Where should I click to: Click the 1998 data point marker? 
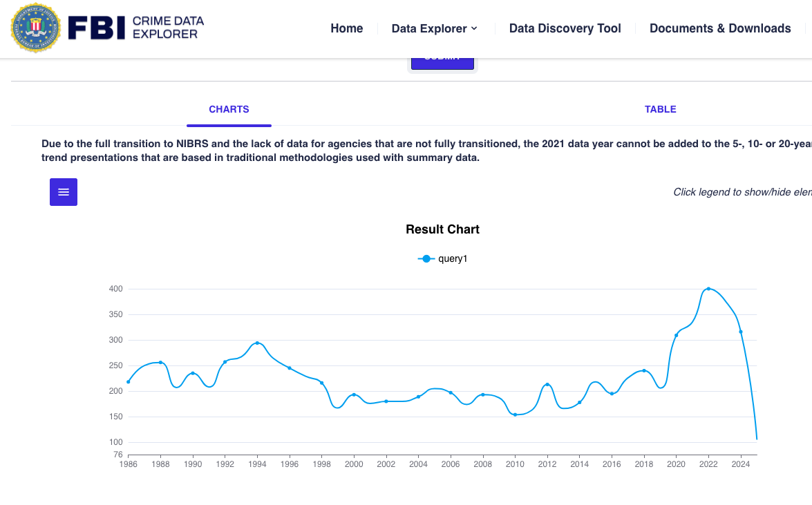pos(322,383)
